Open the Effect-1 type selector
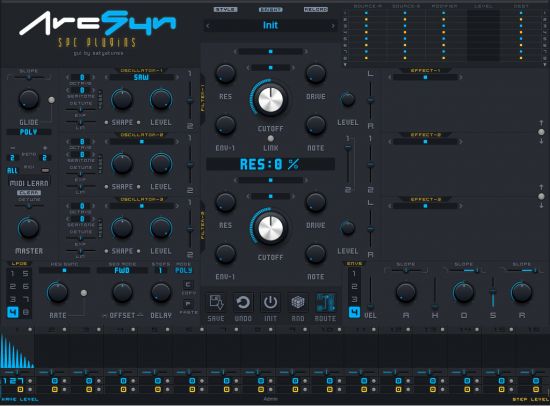The image size is (550, 406). coord(425,77)
